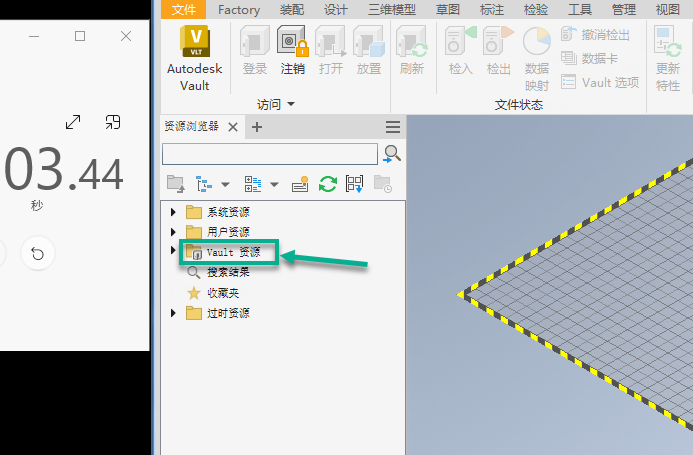Expand the 系统资源 folder
Screen dimensions: 693x455
[173, 212]
